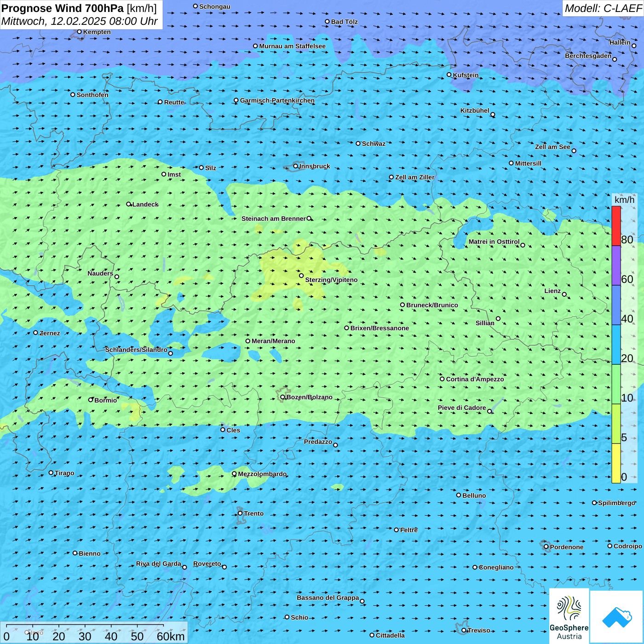Select the Bozen/Bolzano location marker
Screen dimensions: 644x644
tap(283, 397)
